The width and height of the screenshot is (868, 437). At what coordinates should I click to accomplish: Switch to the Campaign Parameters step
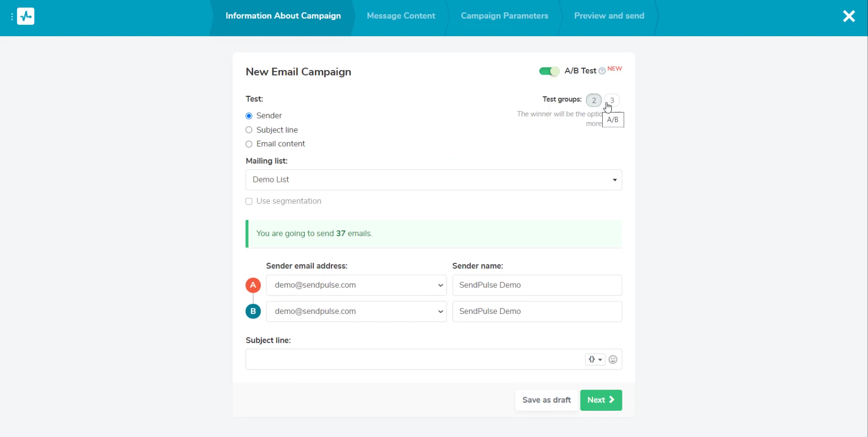(x=505, y=16)
